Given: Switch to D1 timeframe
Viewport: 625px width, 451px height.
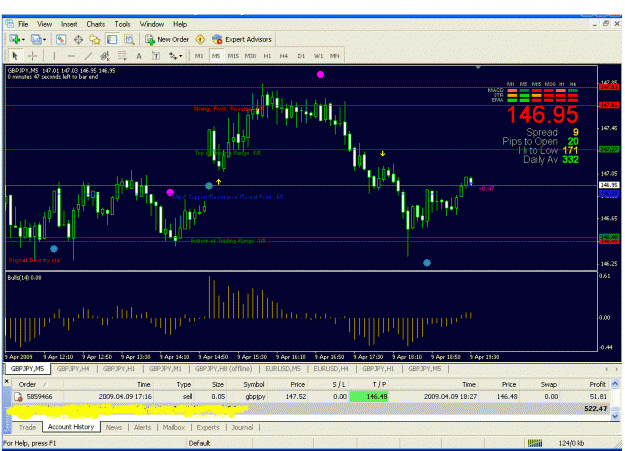Looking at the screenshot, I should coord(301,56).
